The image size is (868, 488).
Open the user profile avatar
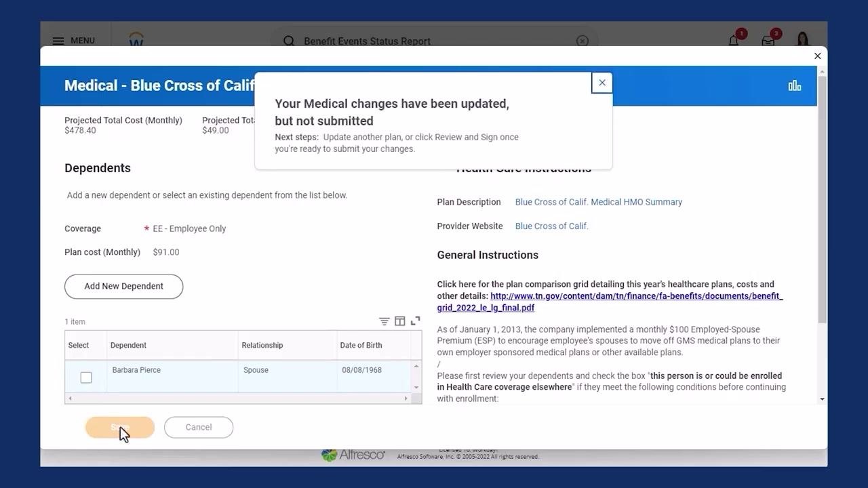pyautogui.click(x=803, y=39)
